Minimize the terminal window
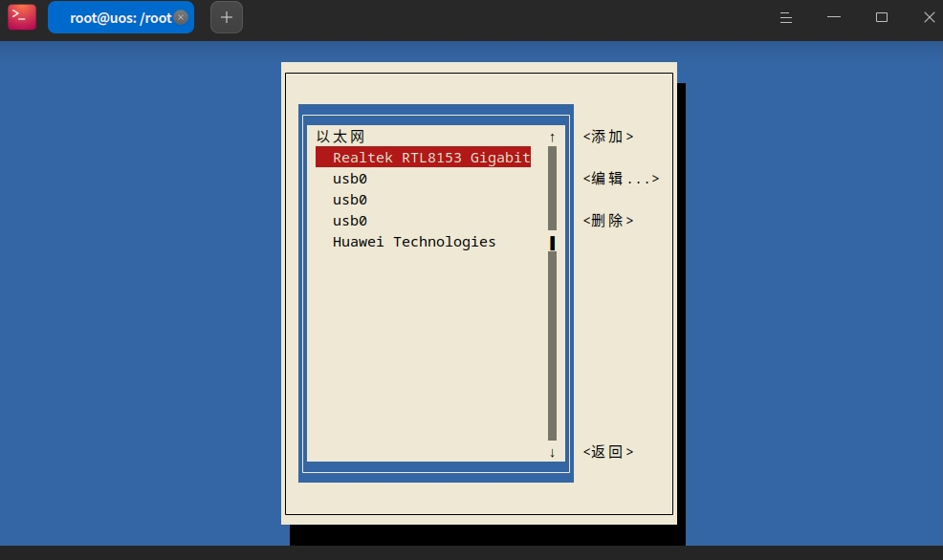 (x=833, y=16)
